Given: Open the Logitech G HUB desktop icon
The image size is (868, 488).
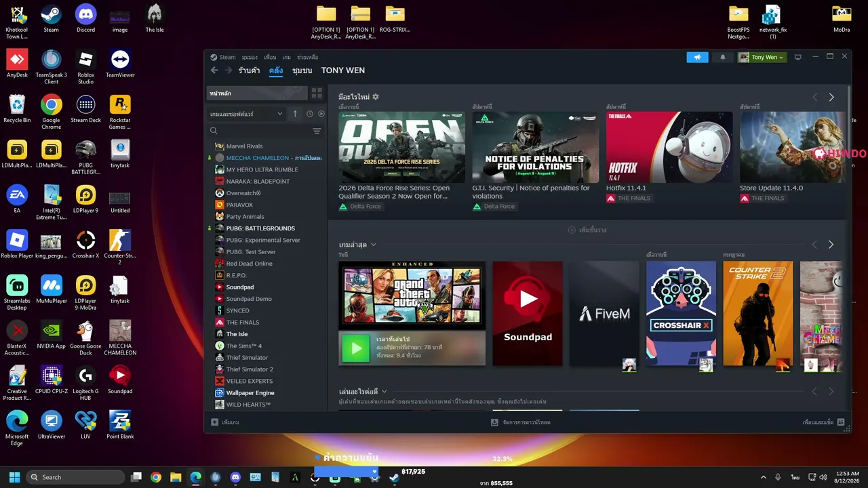Looking at the screenshot, I should click(85, 383).
